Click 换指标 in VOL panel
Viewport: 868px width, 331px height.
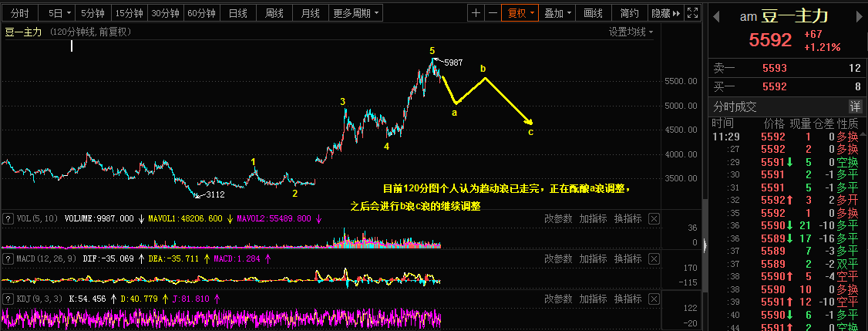627,218
